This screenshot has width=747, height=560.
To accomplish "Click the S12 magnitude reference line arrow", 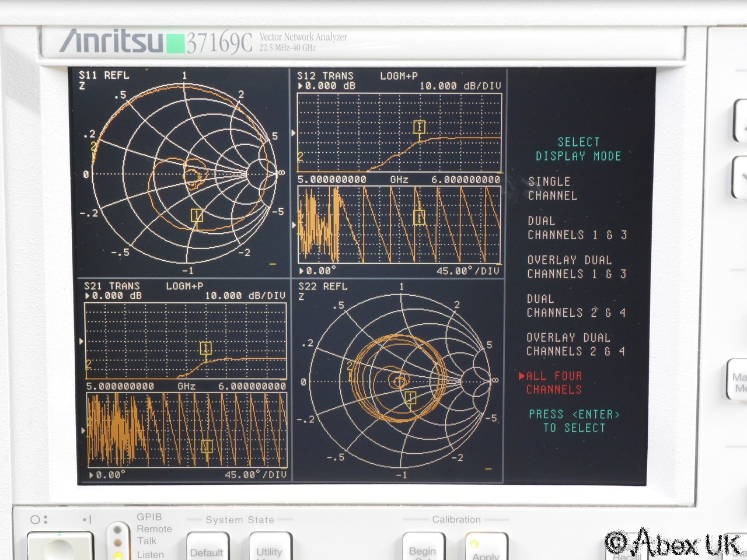I will click(294, 133).
